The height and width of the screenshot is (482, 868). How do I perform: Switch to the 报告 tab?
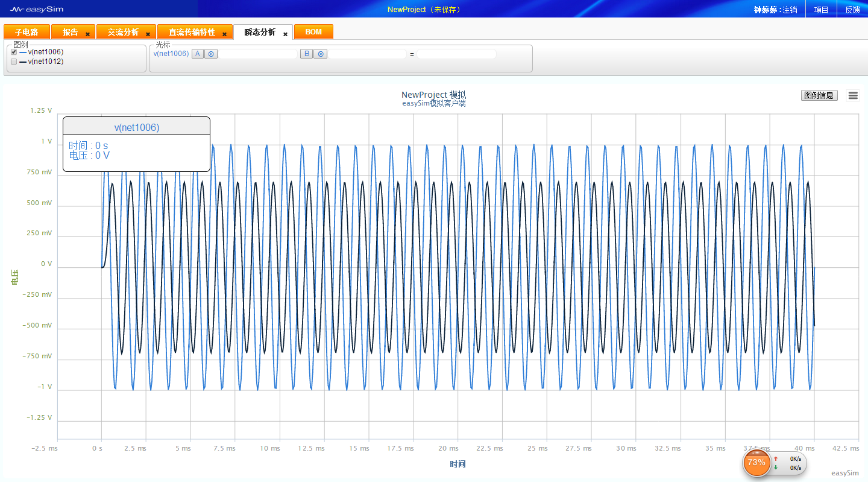[71, 32]
